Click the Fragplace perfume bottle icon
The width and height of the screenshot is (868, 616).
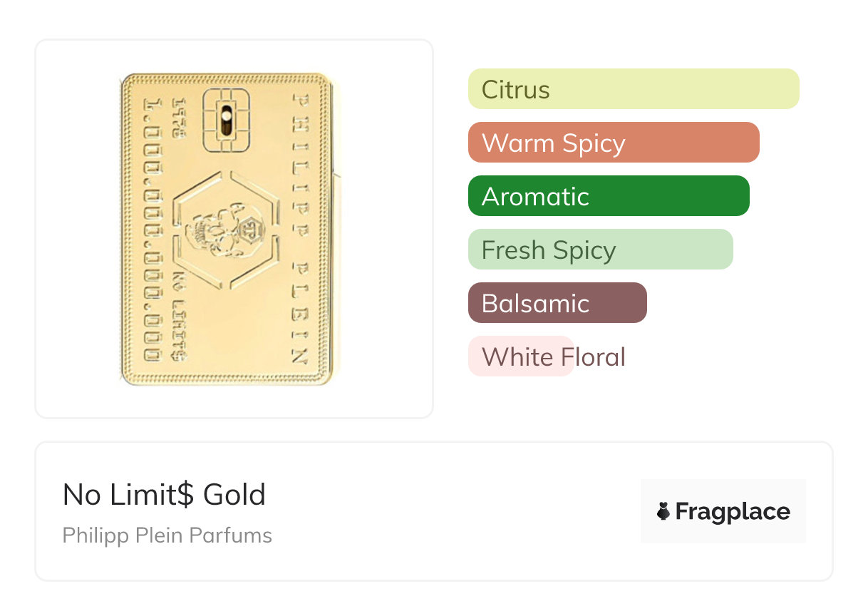pyautogui.click(x=663, y=511)
